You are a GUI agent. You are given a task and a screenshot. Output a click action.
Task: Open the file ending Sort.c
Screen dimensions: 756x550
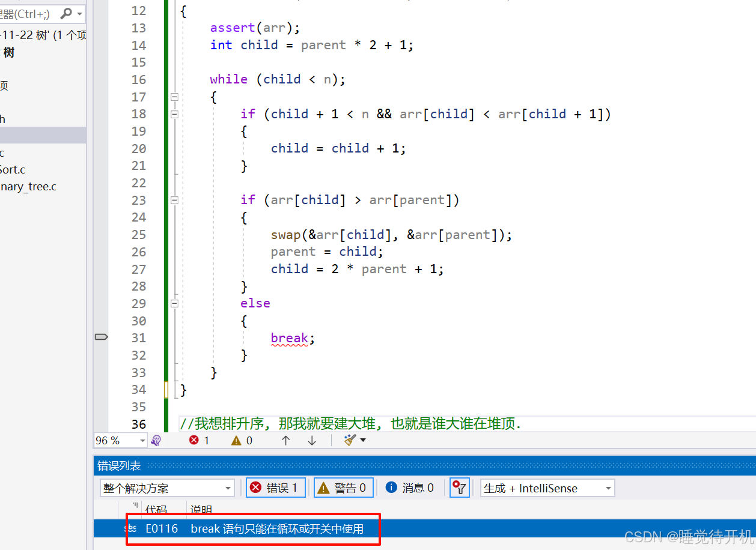point(13,170)
